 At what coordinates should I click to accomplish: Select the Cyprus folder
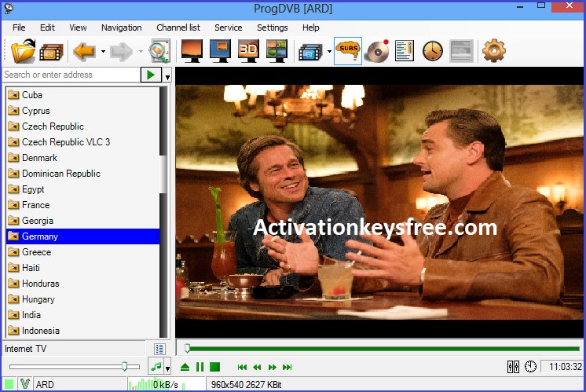pos(82,111)
